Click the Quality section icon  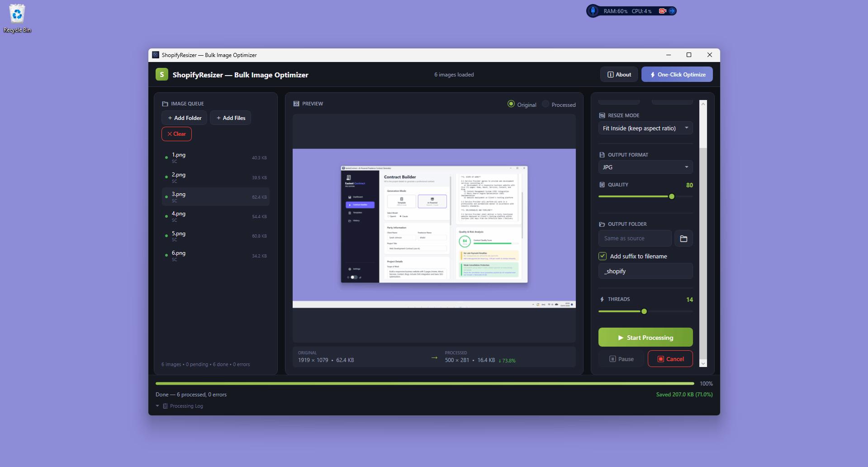coord(602,185)
